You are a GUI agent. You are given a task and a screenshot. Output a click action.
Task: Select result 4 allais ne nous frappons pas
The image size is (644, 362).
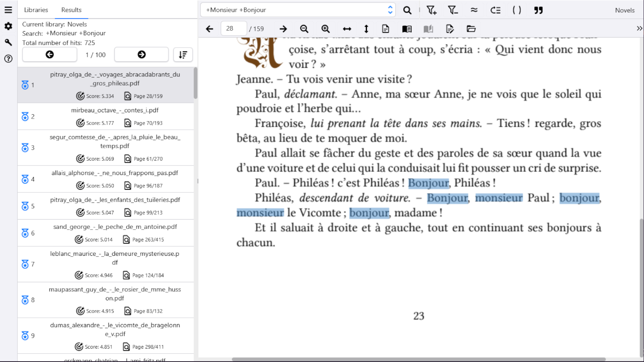[106, 179]
